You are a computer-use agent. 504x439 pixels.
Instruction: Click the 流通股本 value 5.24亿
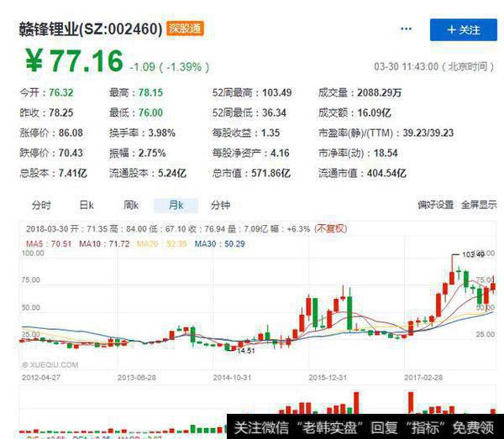[x=172, y=173]
